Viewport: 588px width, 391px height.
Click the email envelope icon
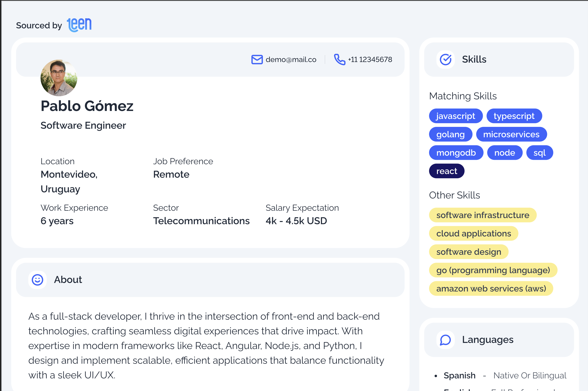click(257, 60)
